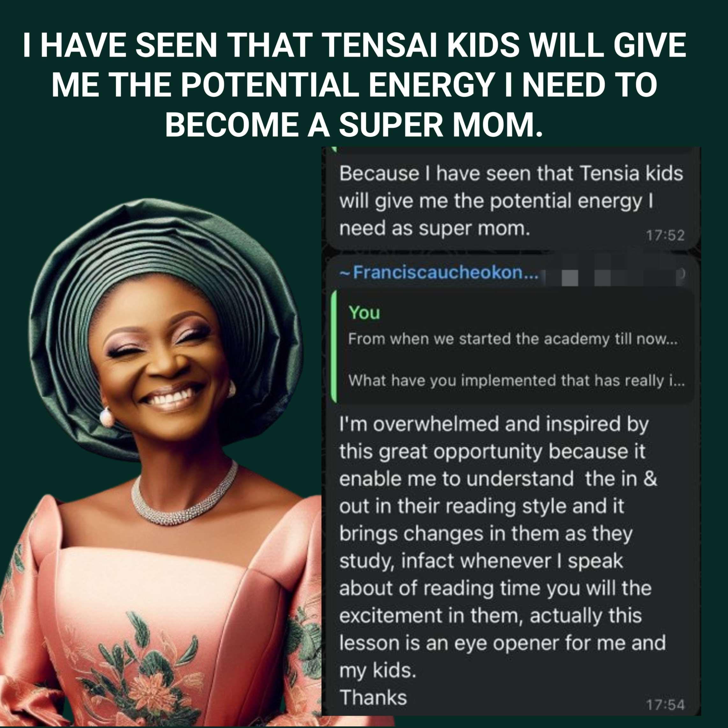Viewport: 728px width, 728px height.
Task: Tap the green "You" label in quoted reply
Action: [364, 313]
